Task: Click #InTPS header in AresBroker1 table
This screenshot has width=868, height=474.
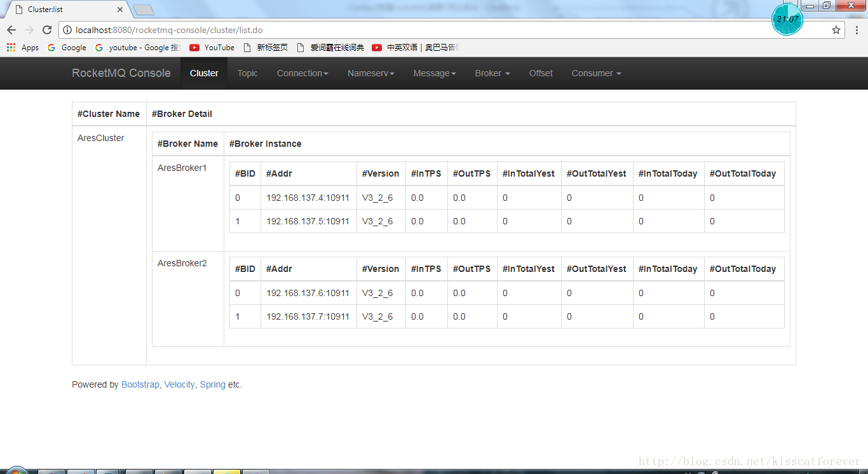Action: [x=426, y=173]
